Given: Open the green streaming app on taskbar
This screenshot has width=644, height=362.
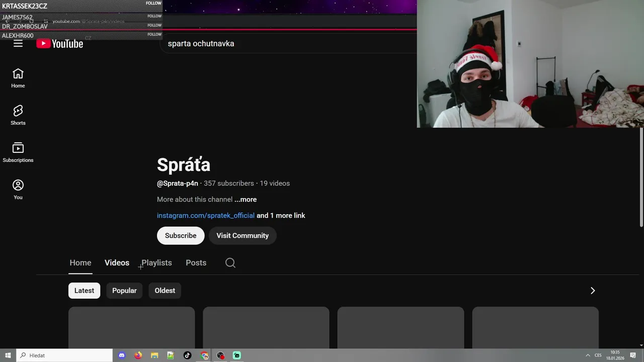Looking at the screenshot, I should [x=236, y=355].
